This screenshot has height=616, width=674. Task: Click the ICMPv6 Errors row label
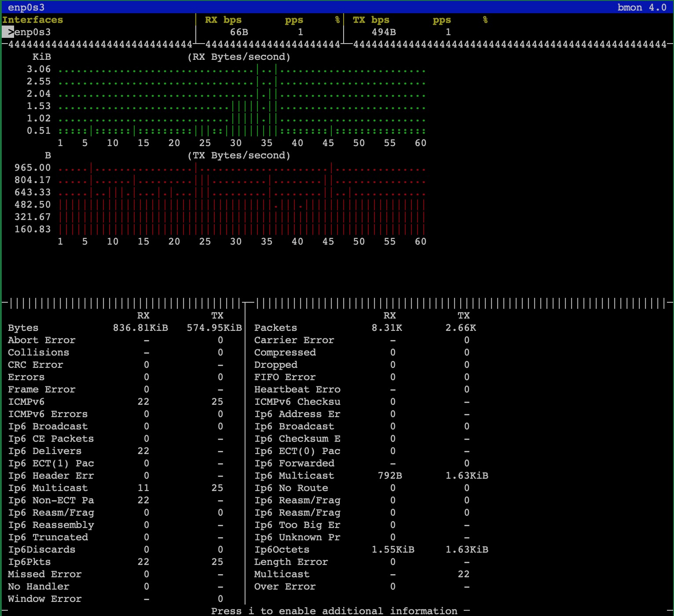point(48,414)
